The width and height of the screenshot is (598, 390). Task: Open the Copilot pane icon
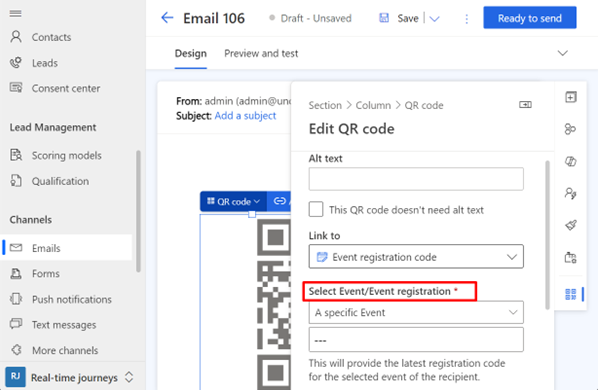point(570,161)
